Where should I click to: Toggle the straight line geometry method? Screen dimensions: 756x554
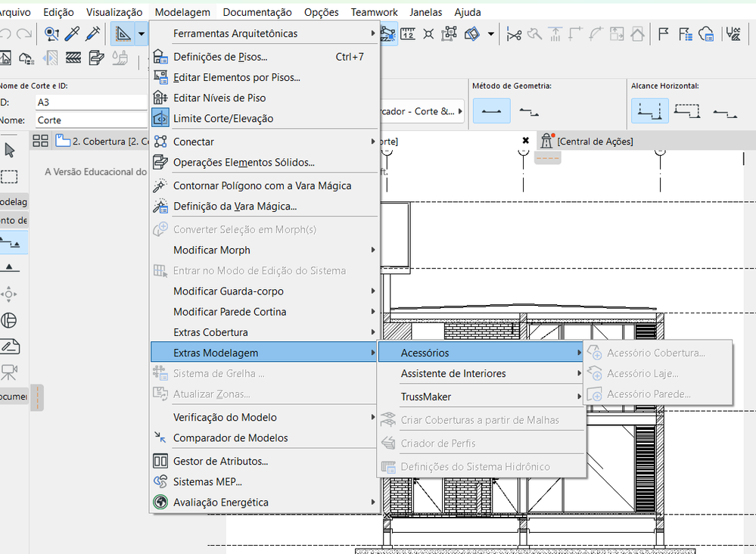(x=491, y=111)
